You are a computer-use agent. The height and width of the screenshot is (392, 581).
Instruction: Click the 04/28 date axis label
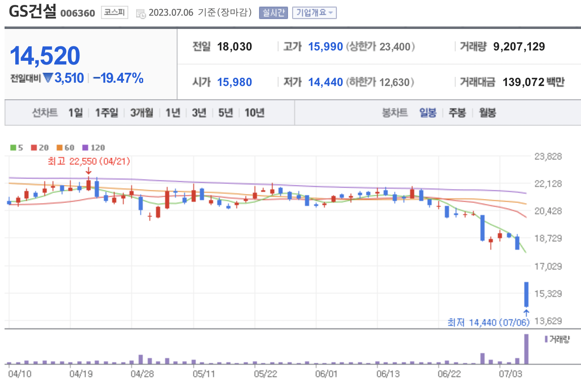coord(142,374)
